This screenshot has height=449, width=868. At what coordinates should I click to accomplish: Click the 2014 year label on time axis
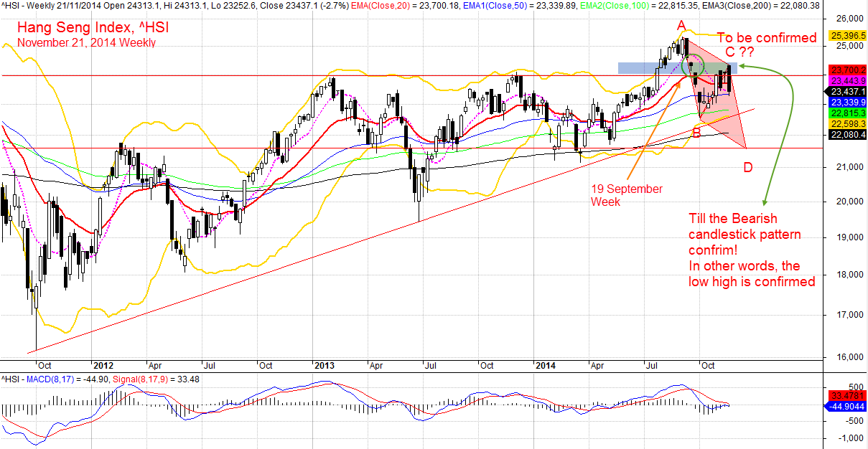546,365
